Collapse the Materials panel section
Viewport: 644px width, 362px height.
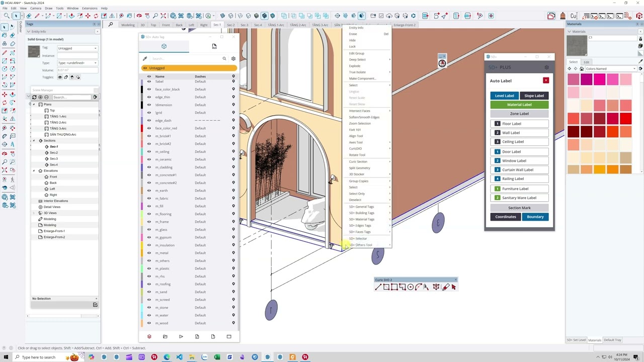coord(570,32)
